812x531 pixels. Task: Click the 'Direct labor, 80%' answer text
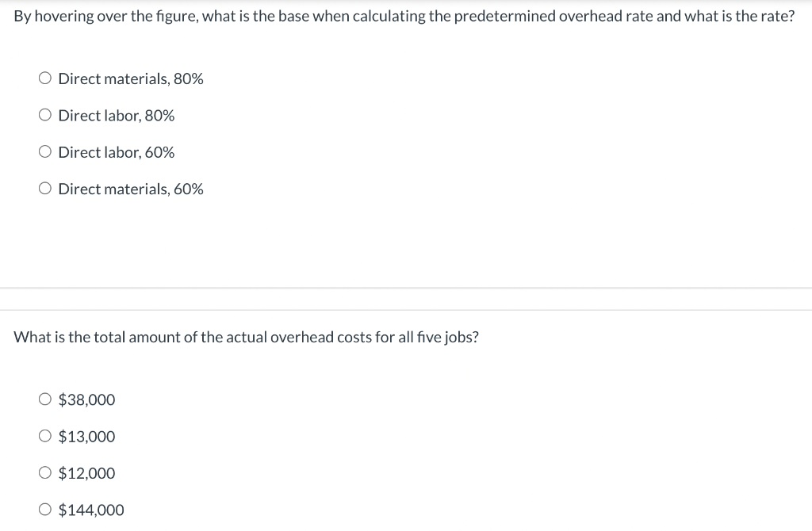click(x=116, y=115)
